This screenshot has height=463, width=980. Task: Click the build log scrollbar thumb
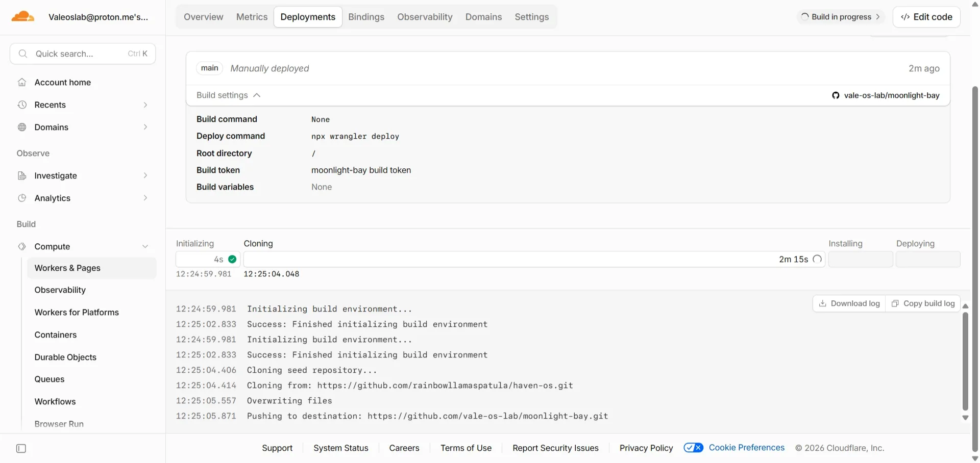pos(965,362)
